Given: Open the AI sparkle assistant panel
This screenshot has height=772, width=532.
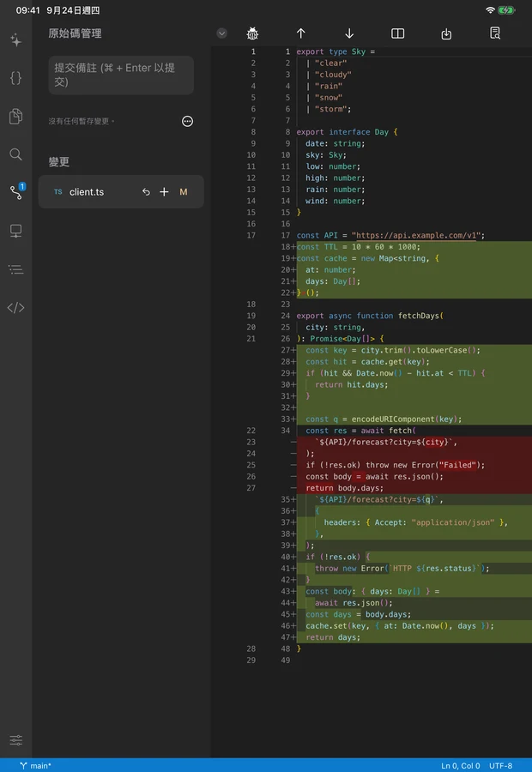Looking at the screenshot, I should coord(15,39).
